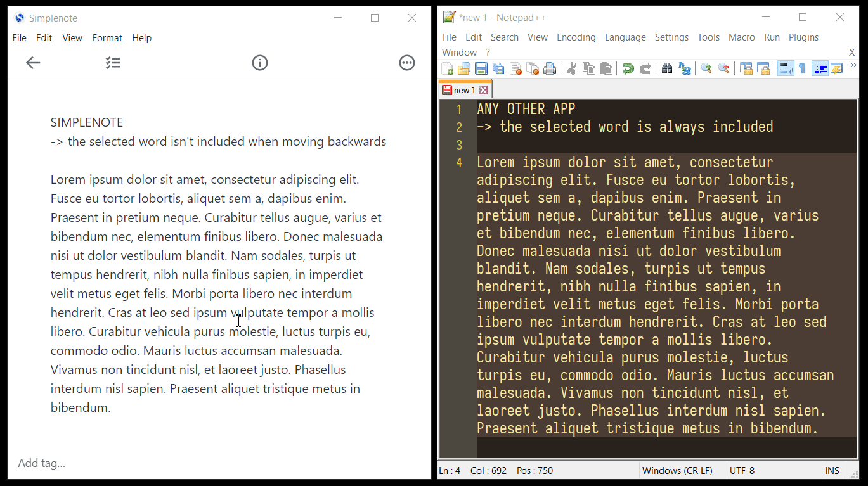
Task: Open Simplenote's more actions ellipsis icon
Action: (x=407, y=63)
